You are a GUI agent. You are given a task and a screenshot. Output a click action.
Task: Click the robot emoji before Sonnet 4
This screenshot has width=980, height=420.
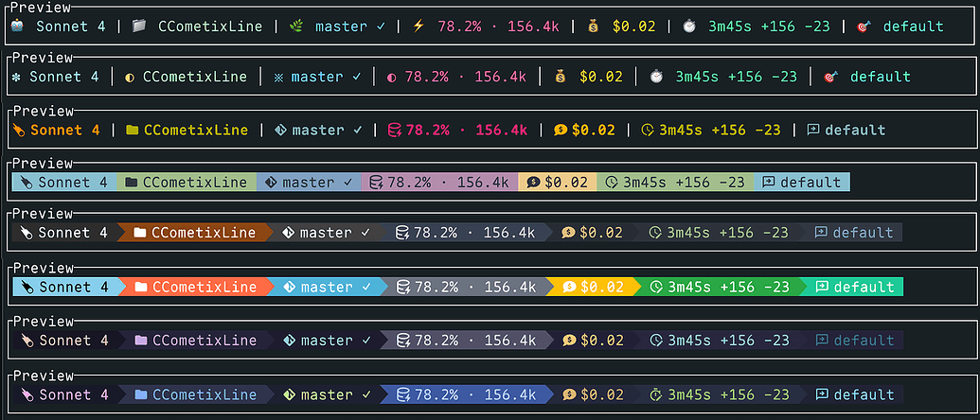(17, 26)
